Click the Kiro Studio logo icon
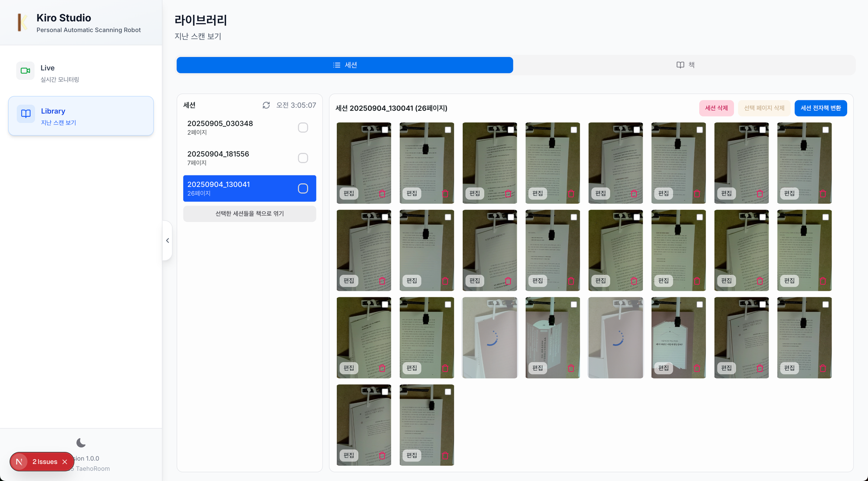 point(22,23)
